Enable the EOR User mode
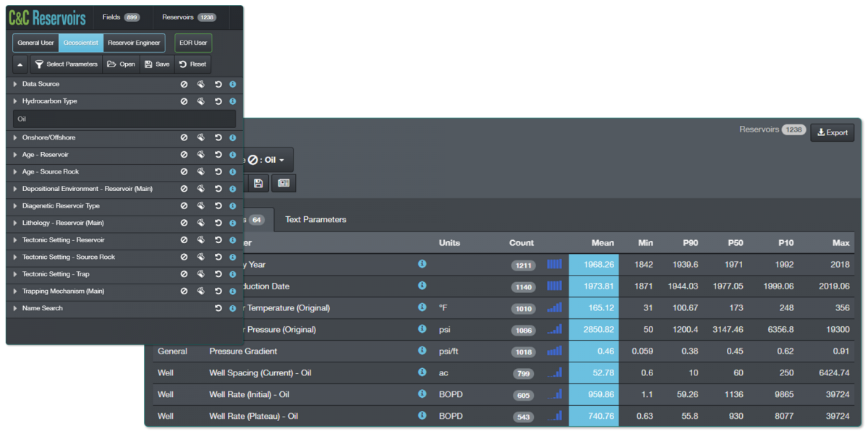This screenshot has width=868, height=434. 193,43
